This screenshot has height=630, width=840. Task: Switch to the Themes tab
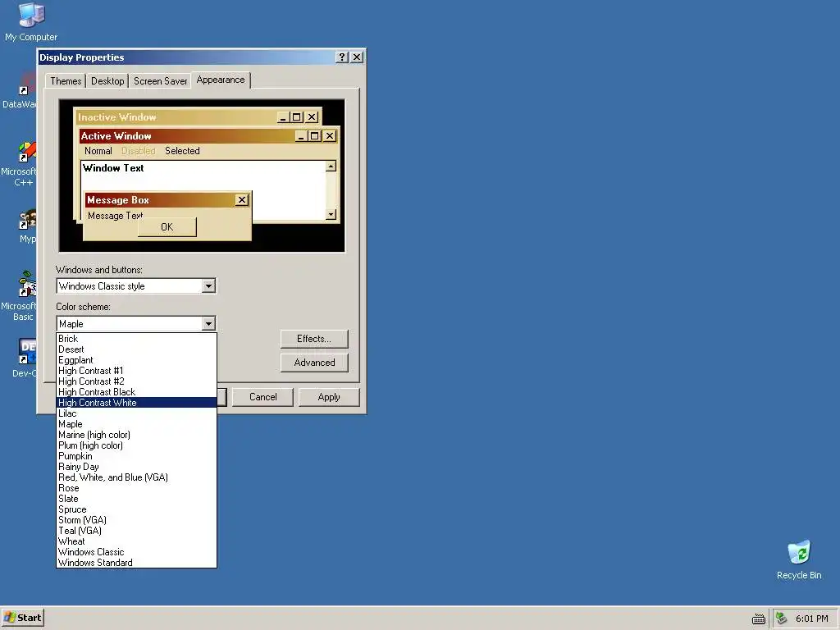click(x=66, y=81)
